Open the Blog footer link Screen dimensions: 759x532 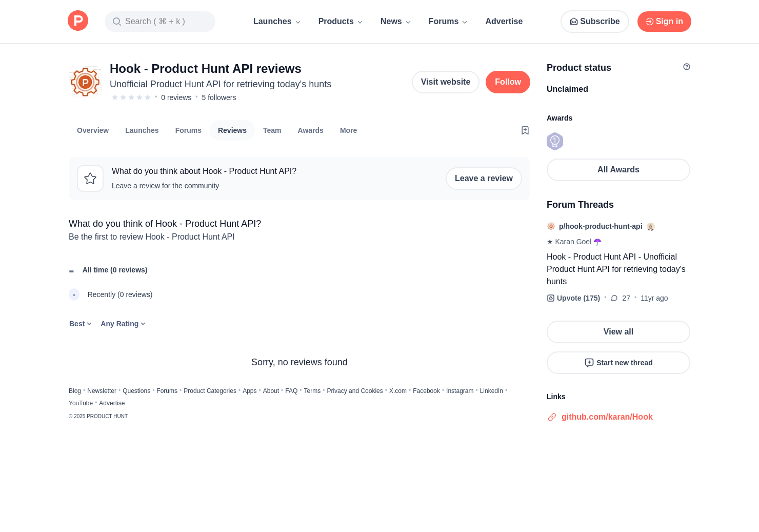point(75,391)
